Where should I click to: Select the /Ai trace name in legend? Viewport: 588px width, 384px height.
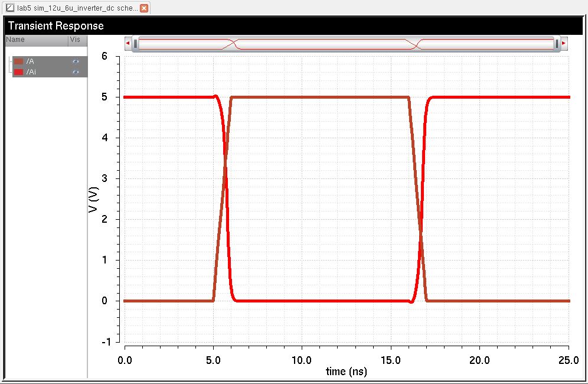tap(31, 71)
